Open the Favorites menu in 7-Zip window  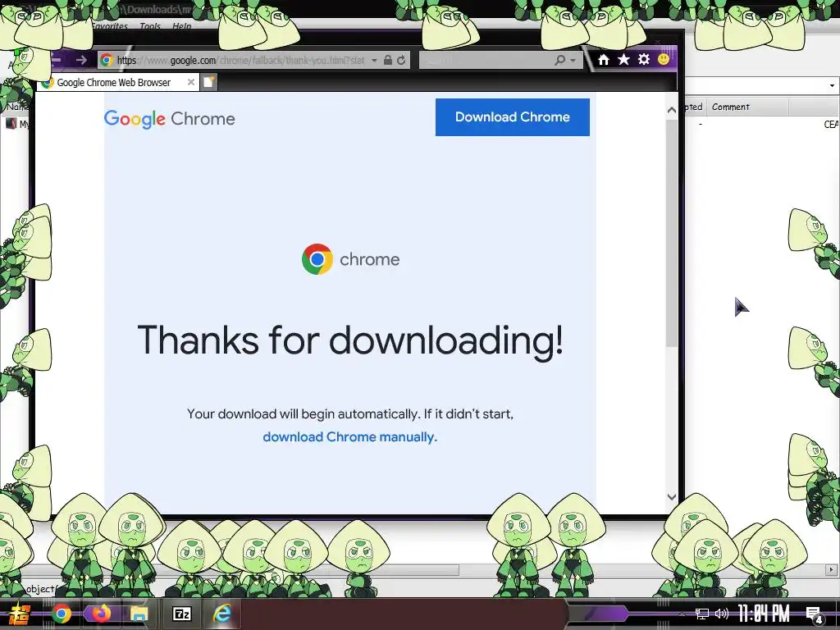pos(110,25)
